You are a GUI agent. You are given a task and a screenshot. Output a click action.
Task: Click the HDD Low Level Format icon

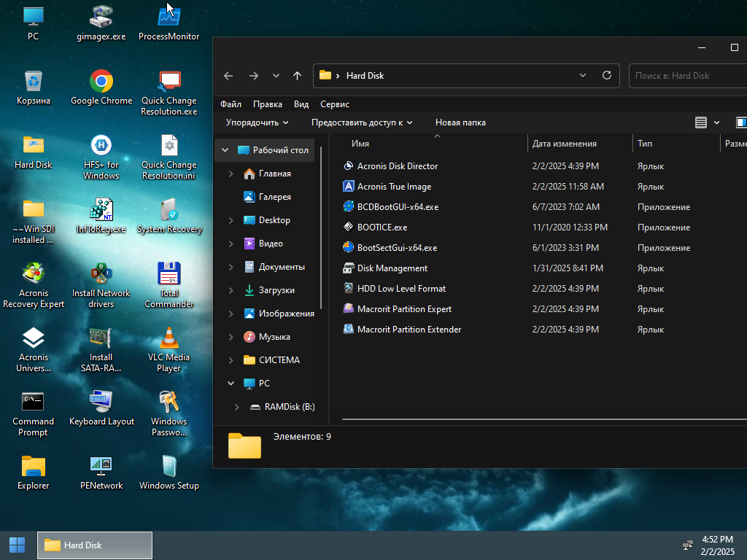pyautogui.click(x=349, y=288)
